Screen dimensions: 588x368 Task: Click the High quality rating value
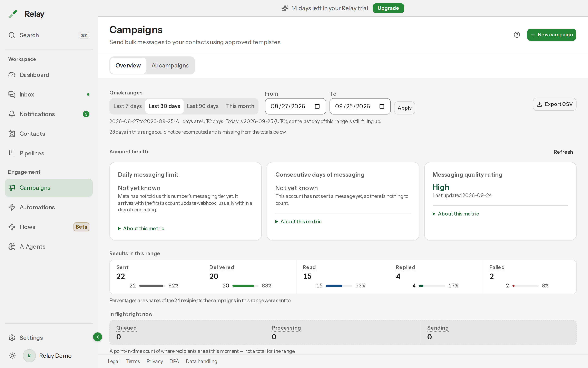(x=441, y=187)
